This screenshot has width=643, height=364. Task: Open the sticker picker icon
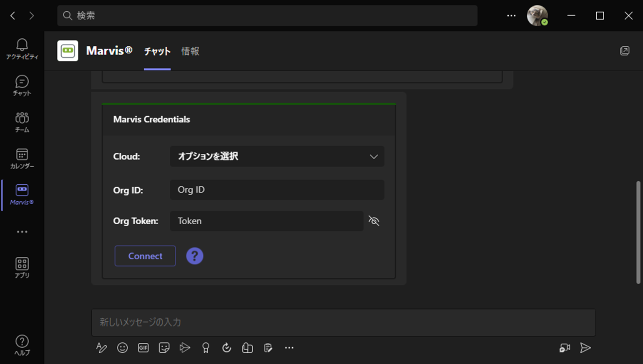(x=164, y=348)
